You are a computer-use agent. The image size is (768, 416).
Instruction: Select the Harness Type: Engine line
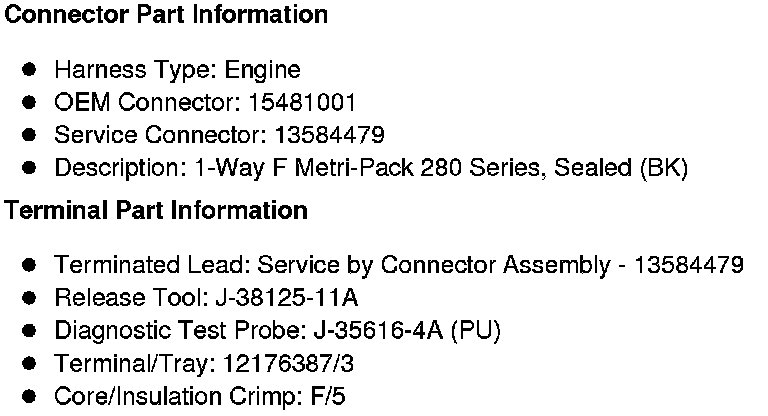coord(177,70)
